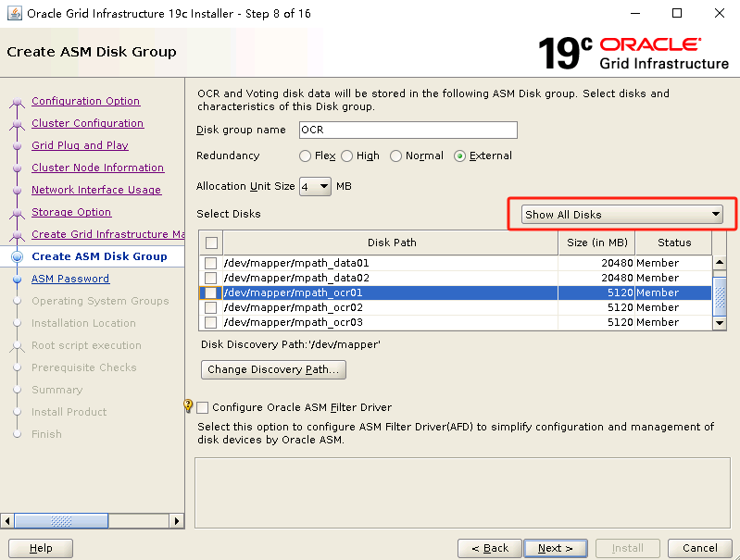Image resolution: width=740 pixels, height=560 pixels.
Task: Click the sidebar horizontal scrollbar thumb
Action: tap(61, 521)
